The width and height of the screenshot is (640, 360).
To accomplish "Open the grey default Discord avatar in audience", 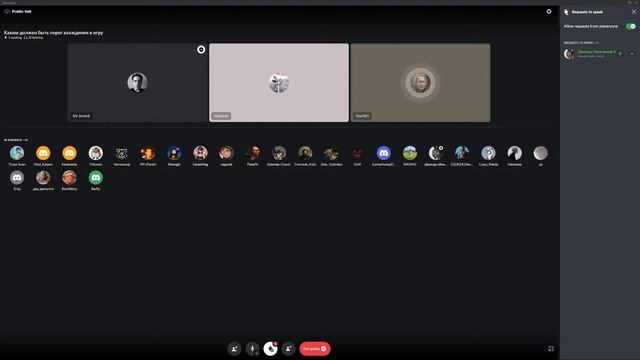I will tap(17, 178).
